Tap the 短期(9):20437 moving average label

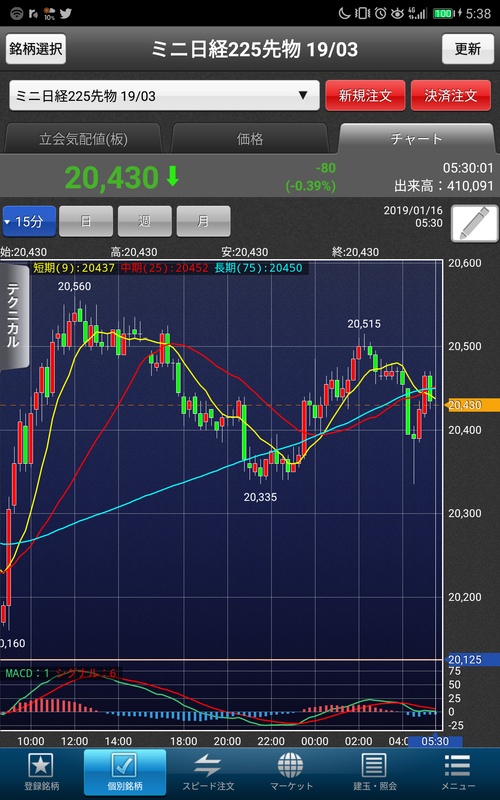coord(74,268)
